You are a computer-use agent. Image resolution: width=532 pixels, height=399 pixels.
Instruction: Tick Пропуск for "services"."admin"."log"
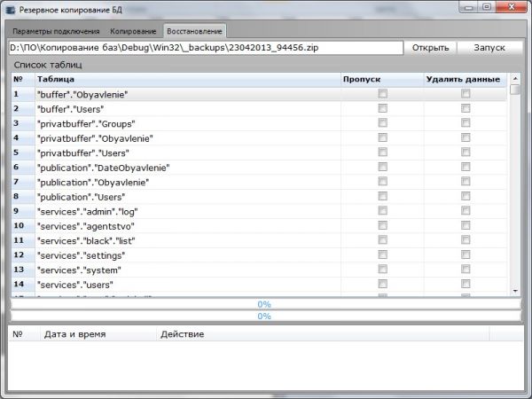(x=382, y=211)
